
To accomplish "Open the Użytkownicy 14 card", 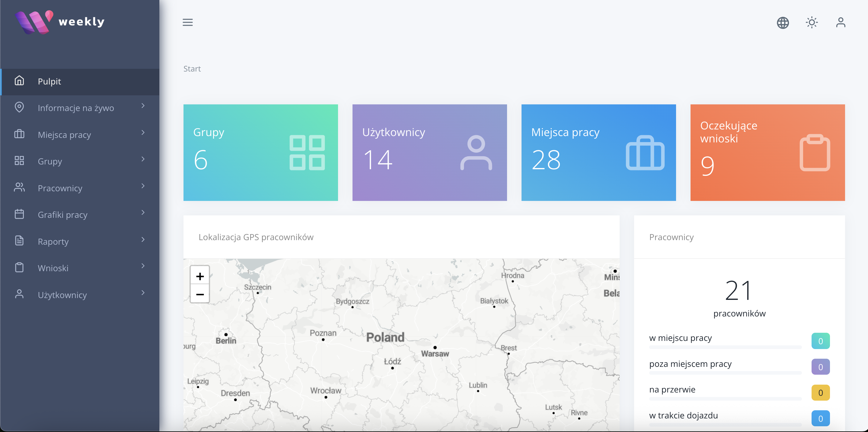I will [429, 153].
